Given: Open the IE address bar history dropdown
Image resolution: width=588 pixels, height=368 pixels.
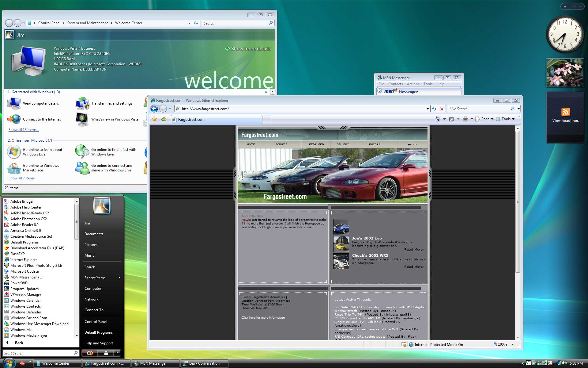Looking at the screenshot, I should (x=428, y=109).
